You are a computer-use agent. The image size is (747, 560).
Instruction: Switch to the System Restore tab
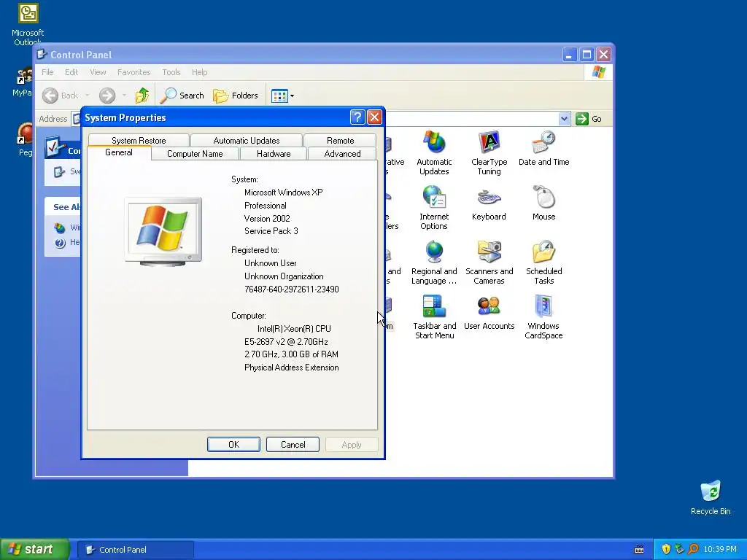(139, 141)
